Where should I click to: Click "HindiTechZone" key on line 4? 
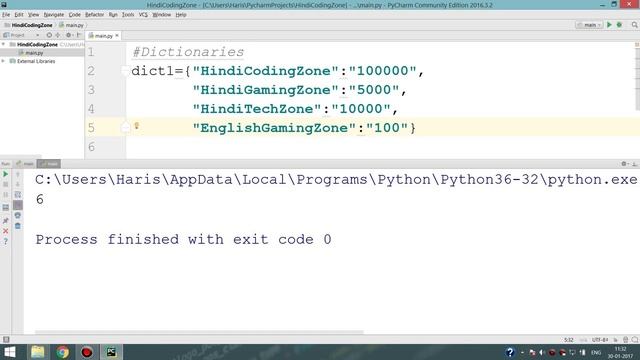click(x=257, y=109)
